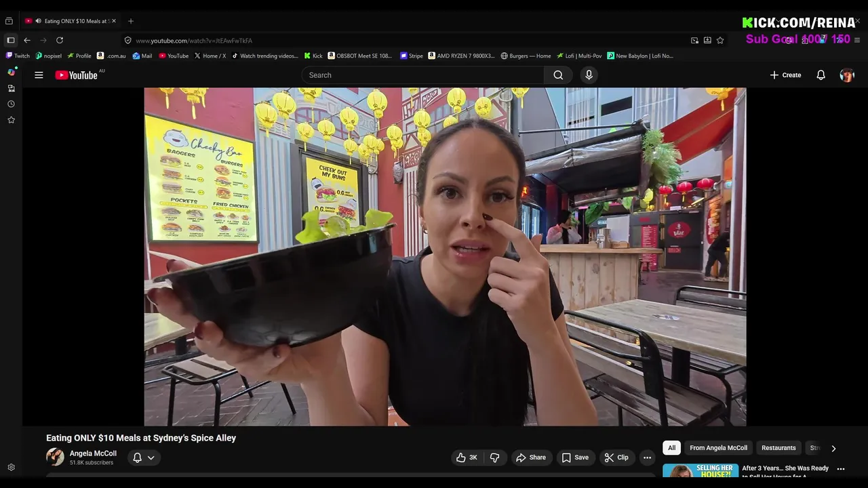Viewport: 868px width, 488px height.
Task: Open New Babylon | Lofi bookmark
Action: point(640,56)
